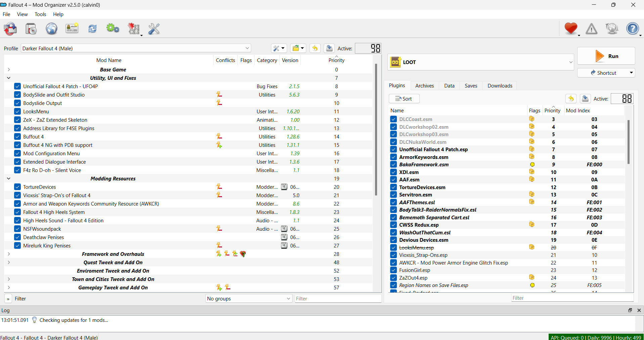Screen dimensions: 644x340
Task: Toggle the Devious Devices.esm plugin checkbox
Action: (x=394, y=240)
